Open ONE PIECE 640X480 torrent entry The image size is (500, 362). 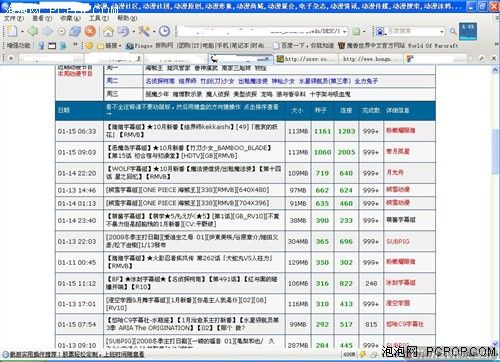coord(187,190)
